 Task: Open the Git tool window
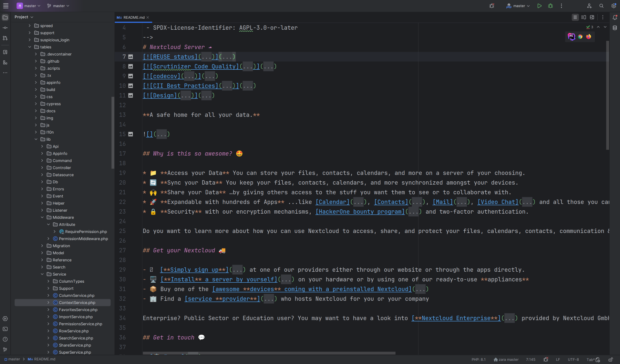pos(5,349)
